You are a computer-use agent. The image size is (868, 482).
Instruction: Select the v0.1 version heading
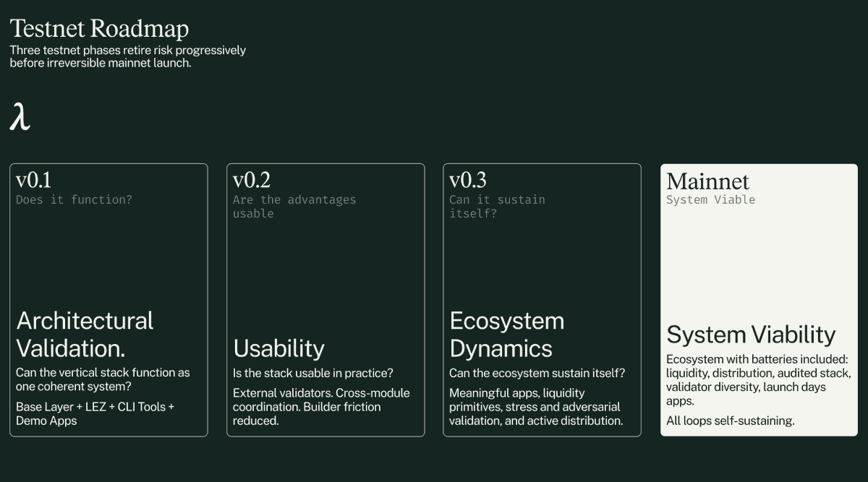33,180
